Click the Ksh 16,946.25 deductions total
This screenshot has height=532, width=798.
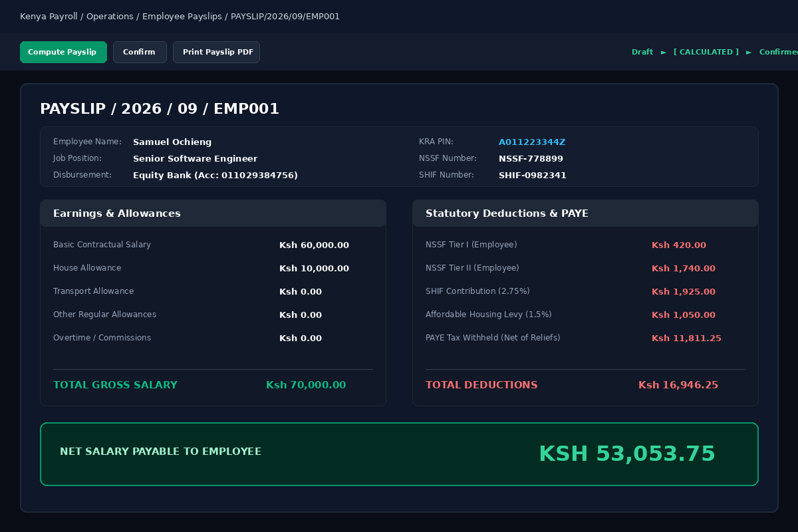(x=678, y=385)
